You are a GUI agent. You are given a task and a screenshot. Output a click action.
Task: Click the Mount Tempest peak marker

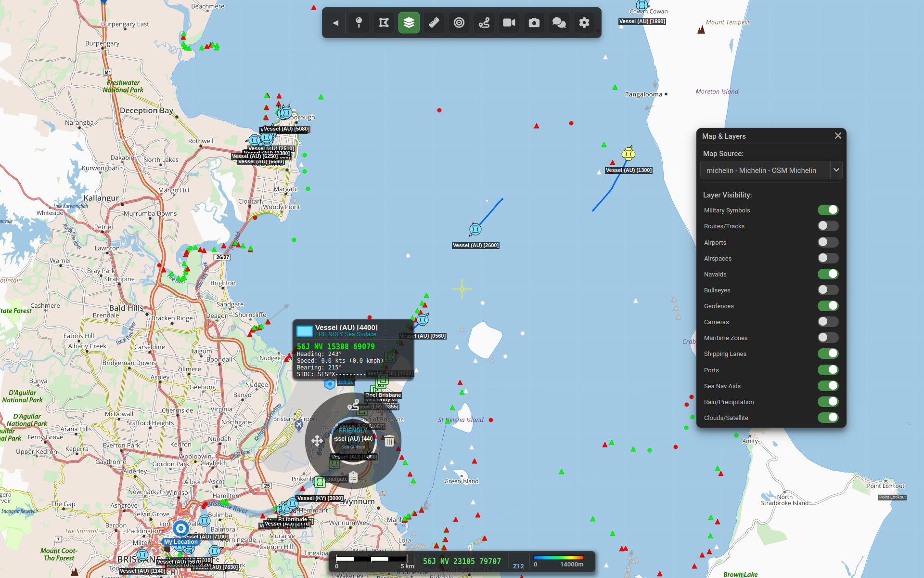point(701,29)
